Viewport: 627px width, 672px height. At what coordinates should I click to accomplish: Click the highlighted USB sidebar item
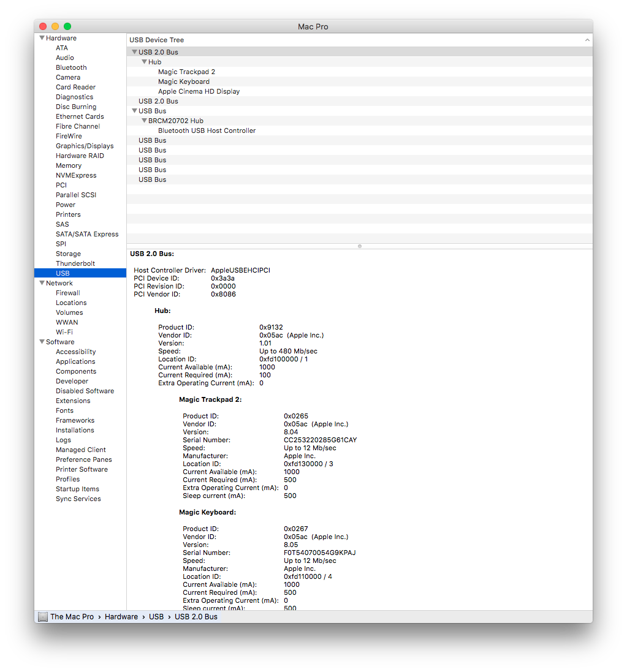[x=80, y=273]
